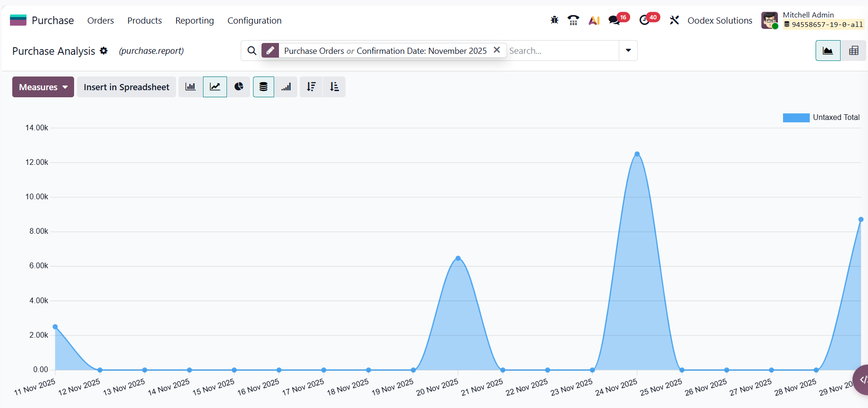
Task: Toggle line chart mode button
Action: (215, 87)
